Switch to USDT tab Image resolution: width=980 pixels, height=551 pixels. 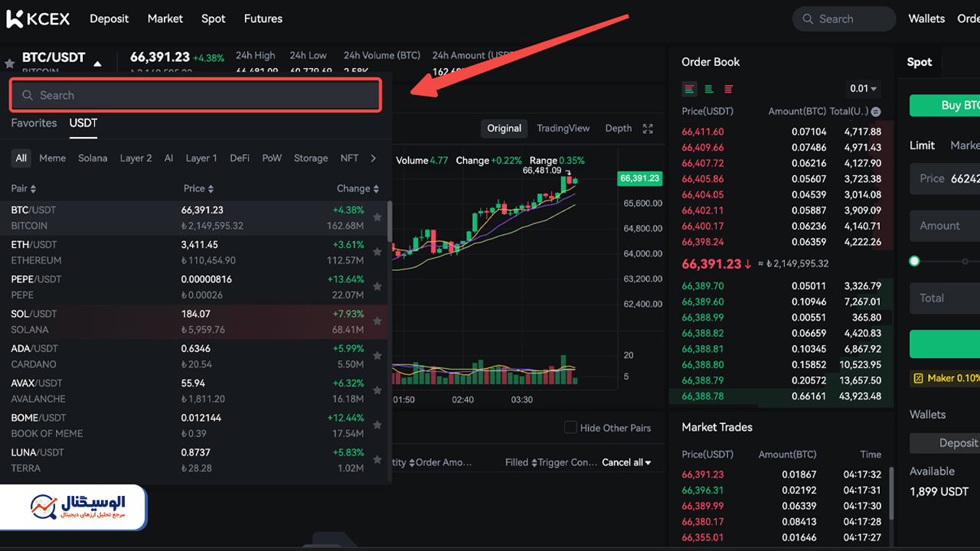pos(83,123)
